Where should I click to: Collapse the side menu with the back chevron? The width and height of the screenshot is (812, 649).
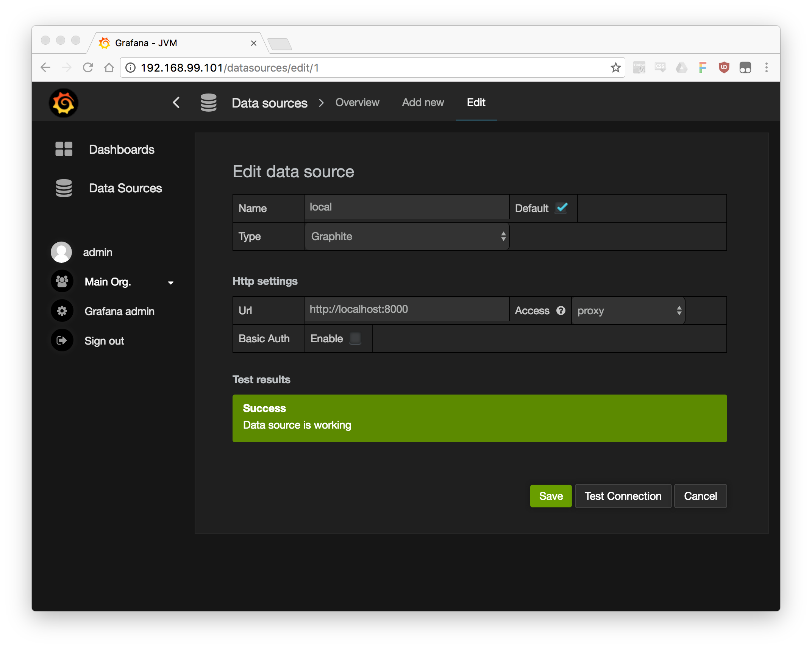[176, 102]
